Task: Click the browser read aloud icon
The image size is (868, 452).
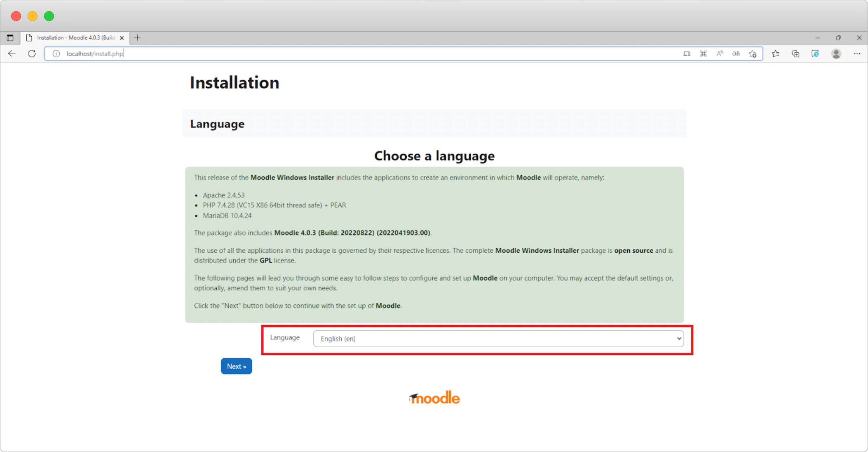Action: 720,54
